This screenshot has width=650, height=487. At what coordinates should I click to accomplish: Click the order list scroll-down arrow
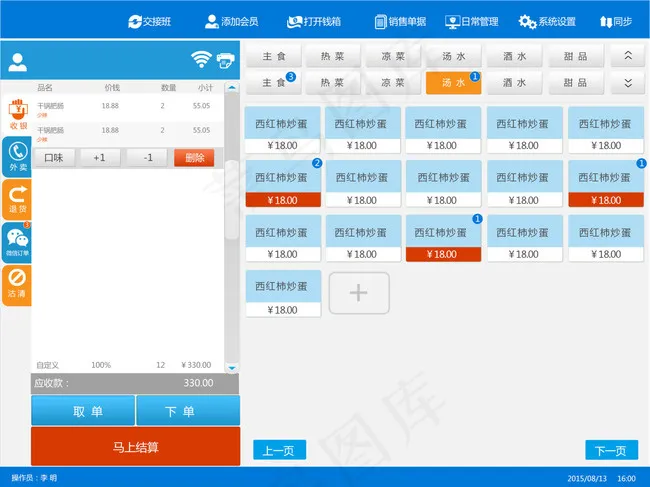tap(232, 368)
